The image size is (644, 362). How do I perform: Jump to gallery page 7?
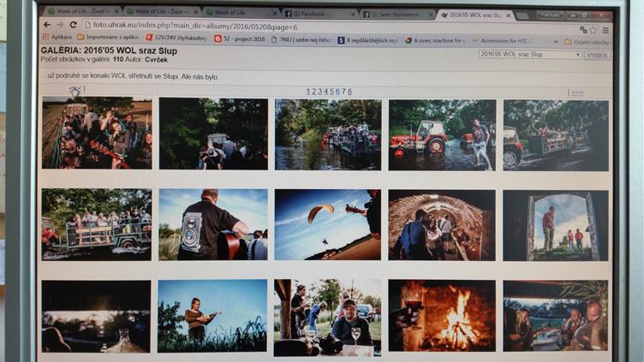pos(343,92)
